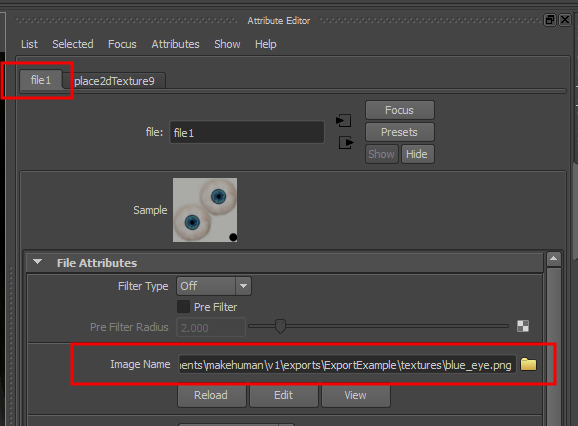Click the scroll up arrow in File Attributes
The width and height of the screenshot is (578, 426).
coord(554,259)
